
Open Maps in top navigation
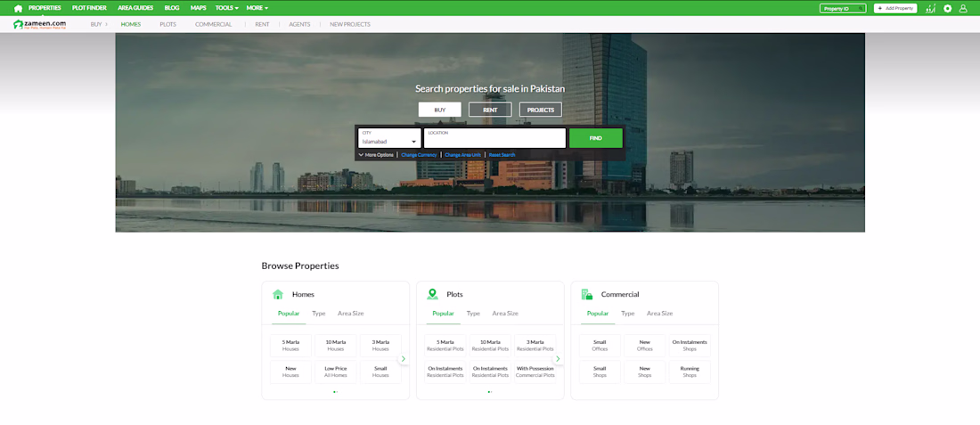[198, 8]
